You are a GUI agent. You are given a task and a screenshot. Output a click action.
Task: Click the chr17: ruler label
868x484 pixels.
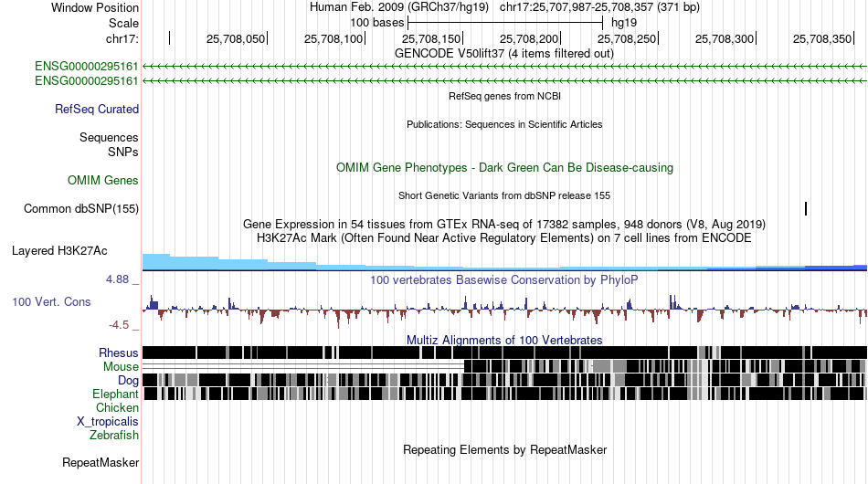[x=122, y=38]
